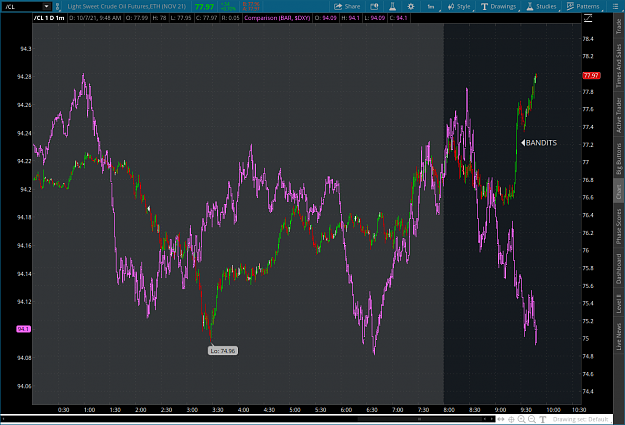625x425 pixels.
Task: Click the horizontal expand arrows icon
Action: point(501,419)
